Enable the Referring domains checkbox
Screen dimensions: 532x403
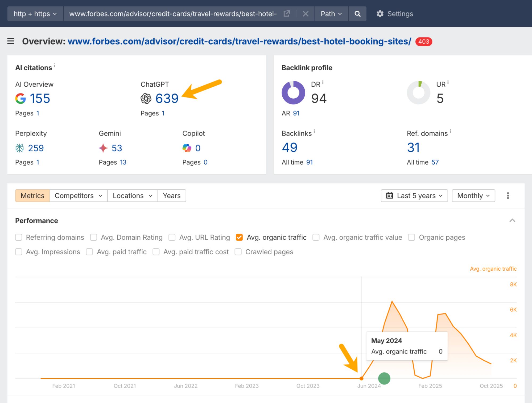point(19,237)
